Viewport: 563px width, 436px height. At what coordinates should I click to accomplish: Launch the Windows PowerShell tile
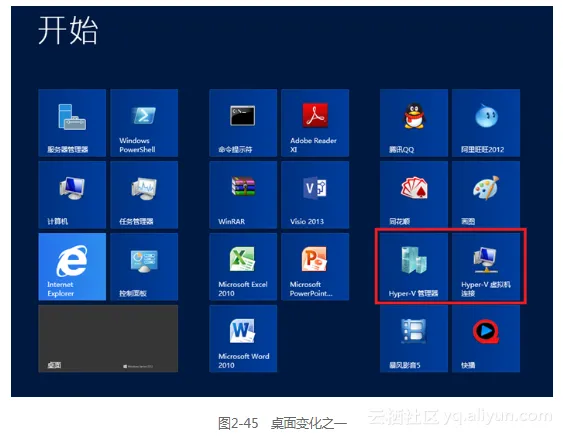144,123
